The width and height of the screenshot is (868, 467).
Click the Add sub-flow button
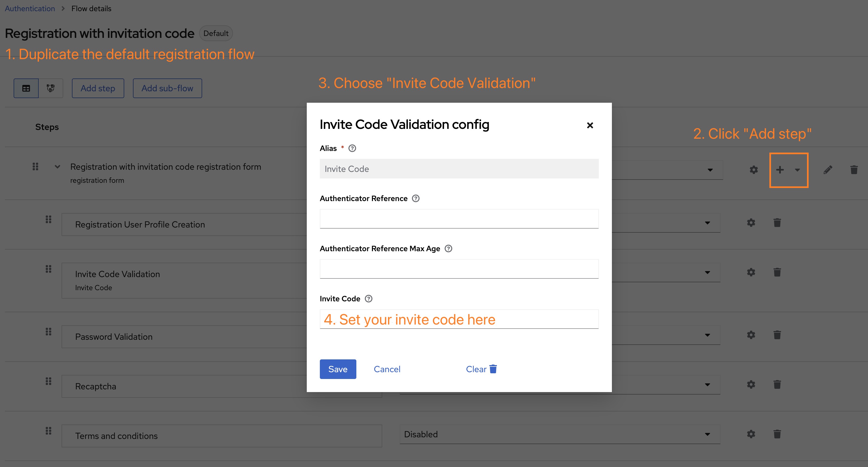167,88
